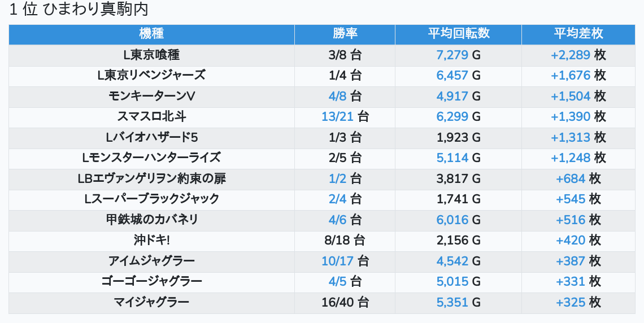Viewport: 644px width, 323px height.
Task: Select the +2,289 枚 difference value
Action: pyautogui.click(x=578, y=55)
